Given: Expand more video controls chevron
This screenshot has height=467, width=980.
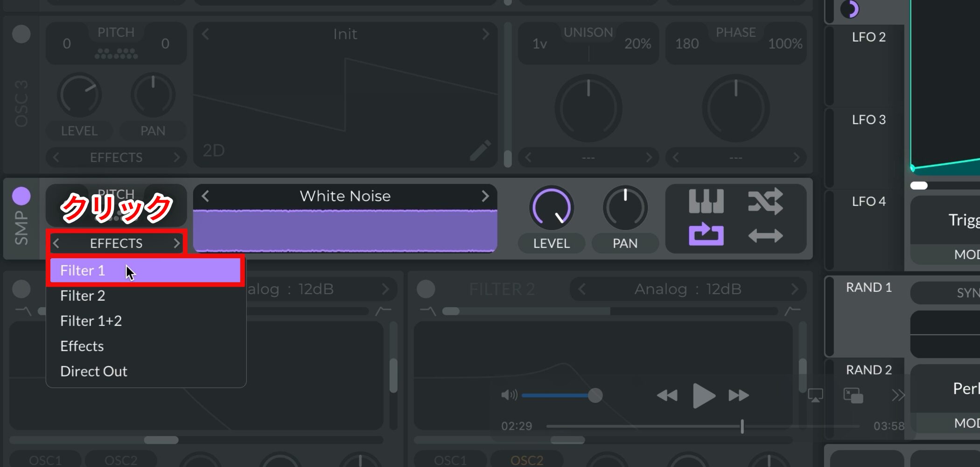Looking at the screenshot, I should tap(897, 396).
